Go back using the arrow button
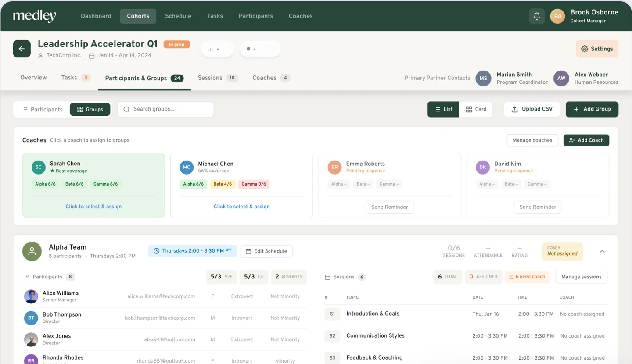This screenshot has width=632, height=364. click(x=22, y=49)
